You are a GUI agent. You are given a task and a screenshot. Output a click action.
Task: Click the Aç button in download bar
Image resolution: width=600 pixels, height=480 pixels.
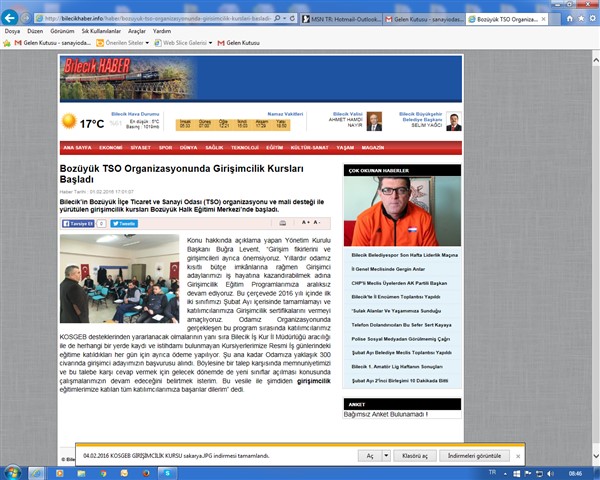click(370, 456)
